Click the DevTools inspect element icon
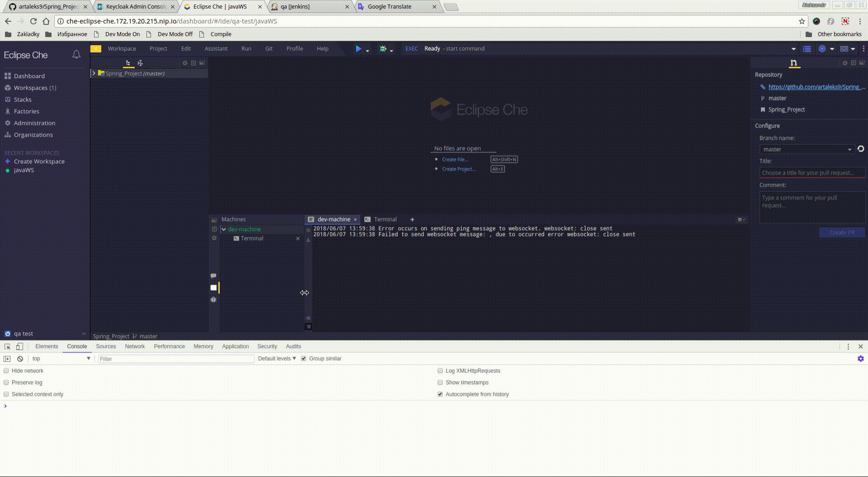The image size is (868, 477). point(7,347)
